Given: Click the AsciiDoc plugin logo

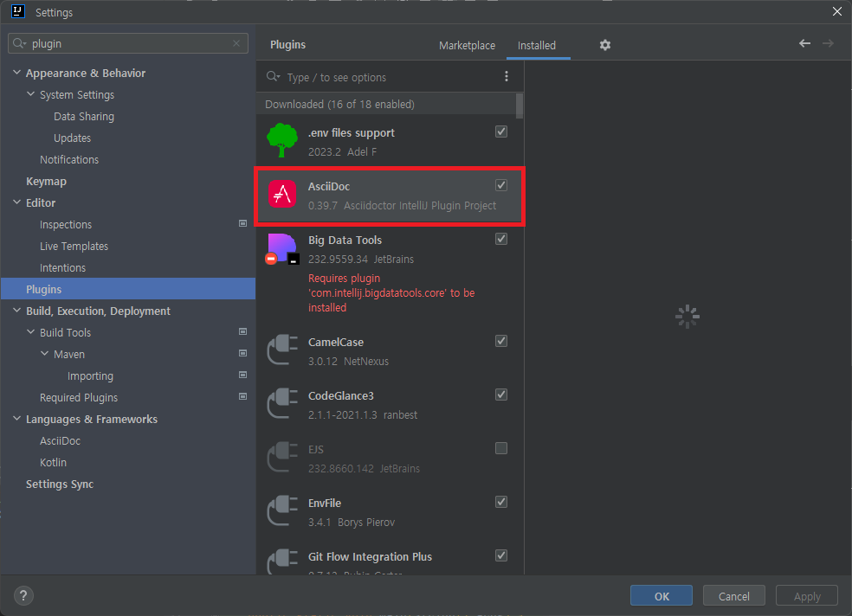Looking at the screenshot, I should (x=282, y=194).
